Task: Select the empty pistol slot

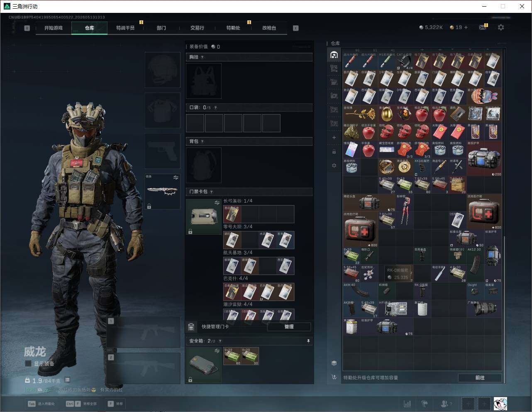Action: (x=162, y=151)
